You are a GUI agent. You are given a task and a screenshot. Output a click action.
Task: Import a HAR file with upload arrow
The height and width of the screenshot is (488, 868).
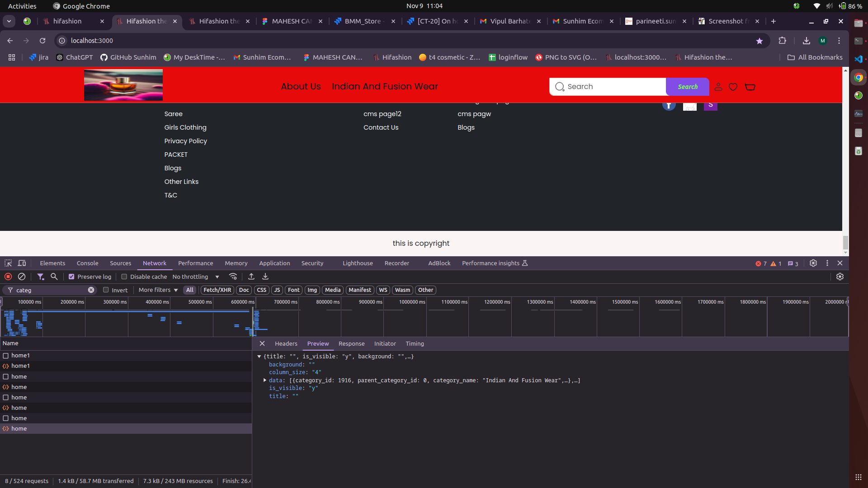251,277
